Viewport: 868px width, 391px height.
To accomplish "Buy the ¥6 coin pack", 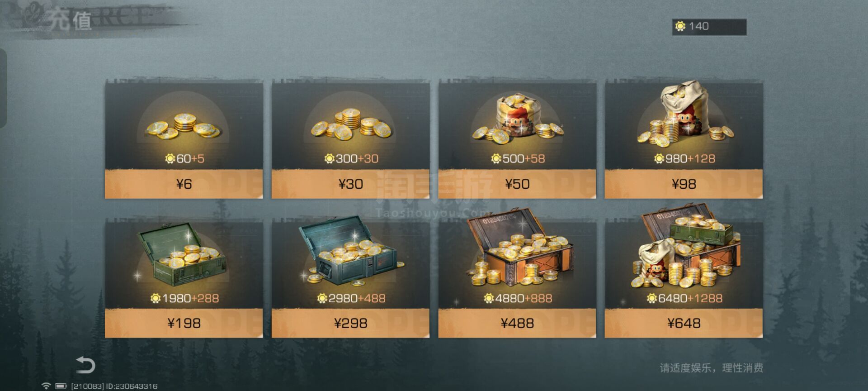I will [x=184, y=184].
